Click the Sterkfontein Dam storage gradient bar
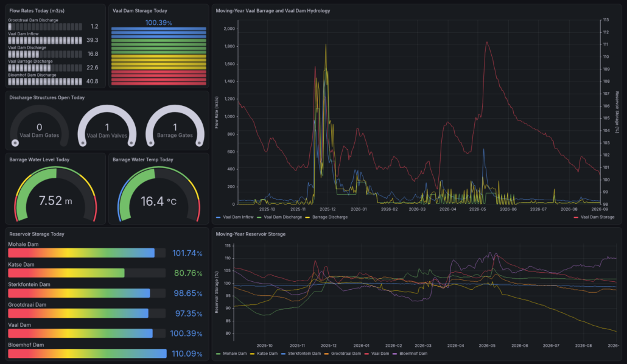The image size is (627, 364). (87, 293)
